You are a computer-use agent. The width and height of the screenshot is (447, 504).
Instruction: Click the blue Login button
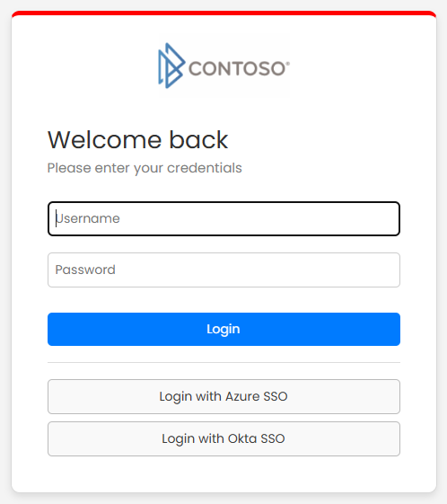click(223, 329)
